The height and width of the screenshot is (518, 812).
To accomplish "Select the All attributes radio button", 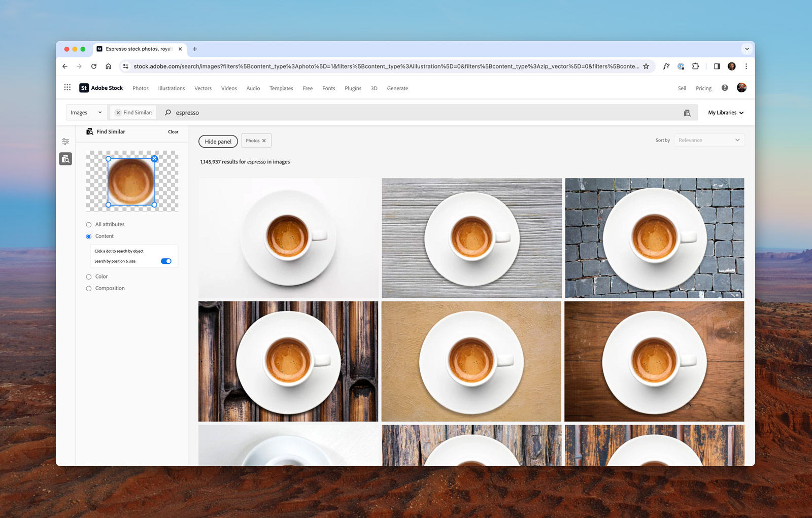I will point(89,225).
